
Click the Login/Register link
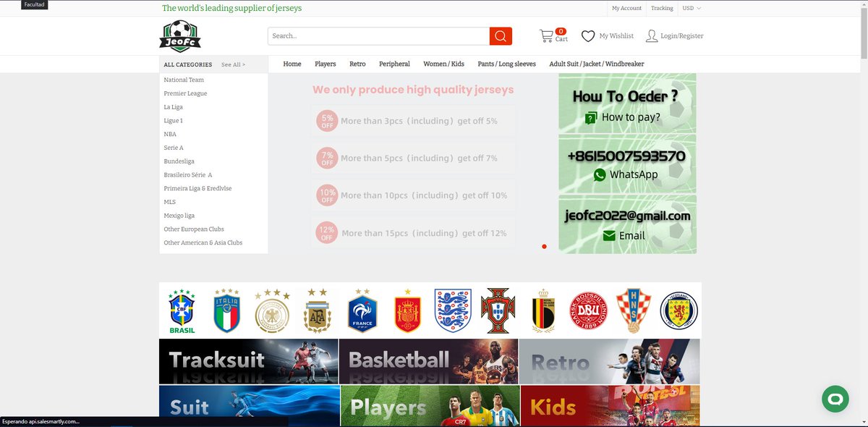(x=681, y=36)
